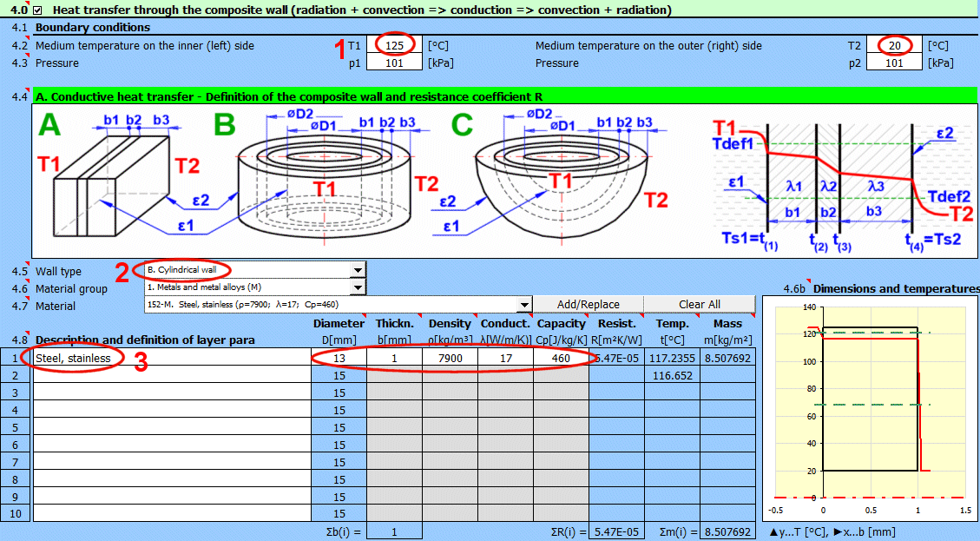Click the Clear All button
980x541 pixels.
click(x=699, y=305)
